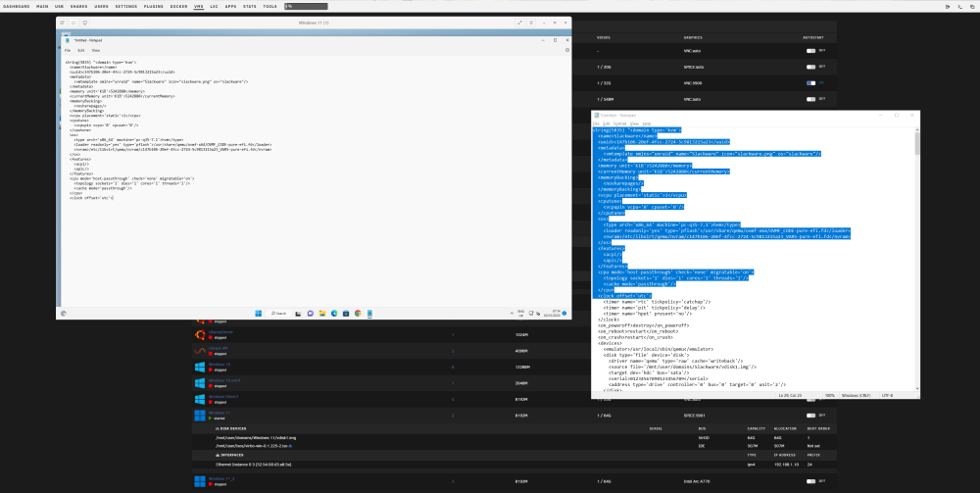Click the Windows 10 VM icon
The width and height of the screenshot is (980, 493).
click(200, 367)
